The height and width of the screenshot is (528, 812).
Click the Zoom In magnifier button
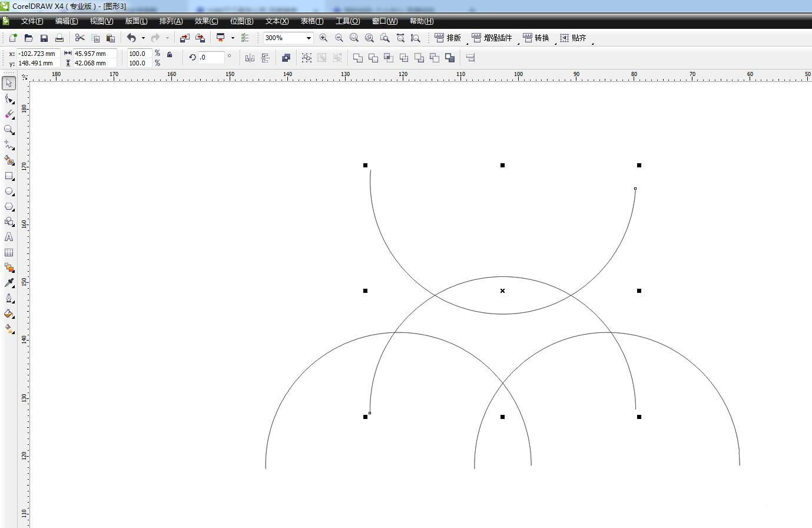point(323,38)
